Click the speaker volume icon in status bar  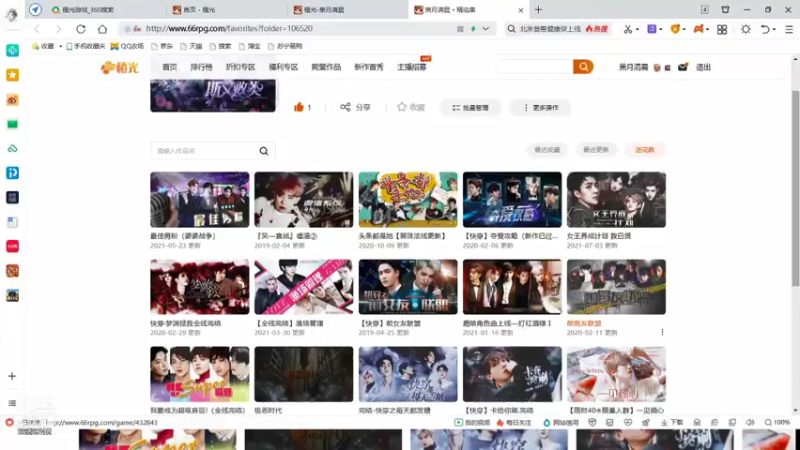[x=750, y=422]
